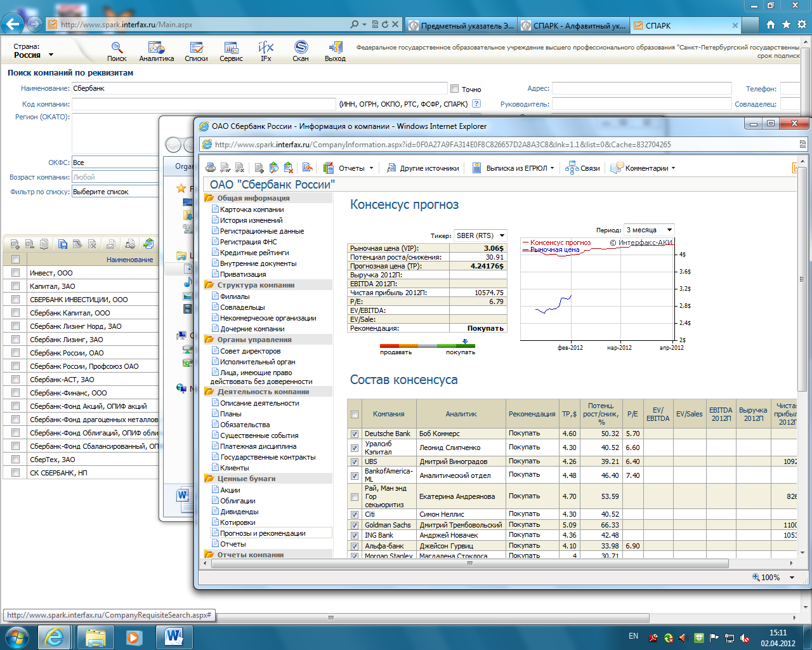
Task: Check the Сбербанк России, ОАО row checkbox
Action: click(x=15, y=352)
